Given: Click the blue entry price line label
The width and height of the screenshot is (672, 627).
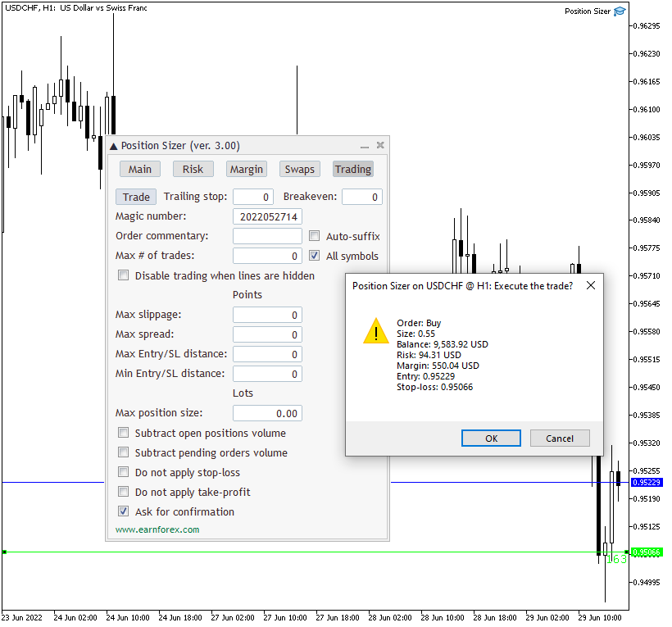Looking at the screenshot, I should tap(647, 483).
